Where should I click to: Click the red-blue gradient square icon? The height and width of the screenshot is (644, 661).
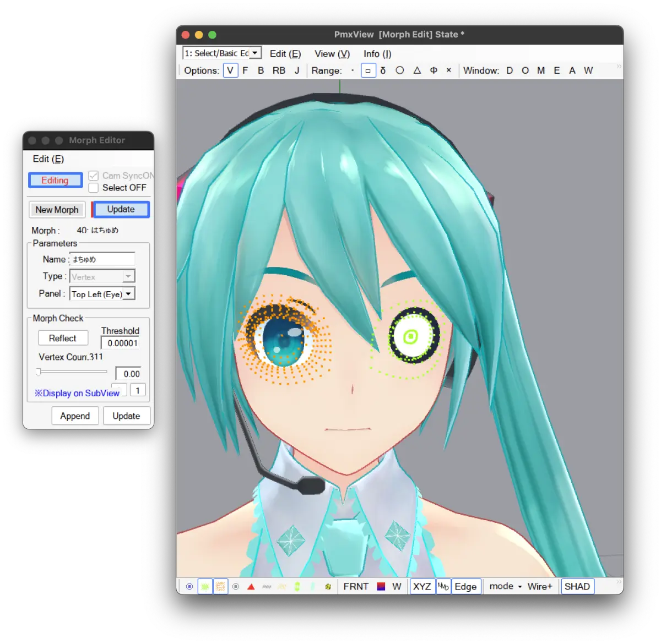(381, 587)
